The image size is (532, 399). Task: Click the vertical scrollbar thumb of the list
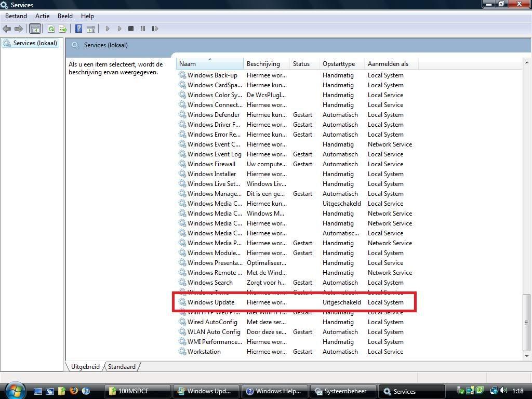(527, 322)
